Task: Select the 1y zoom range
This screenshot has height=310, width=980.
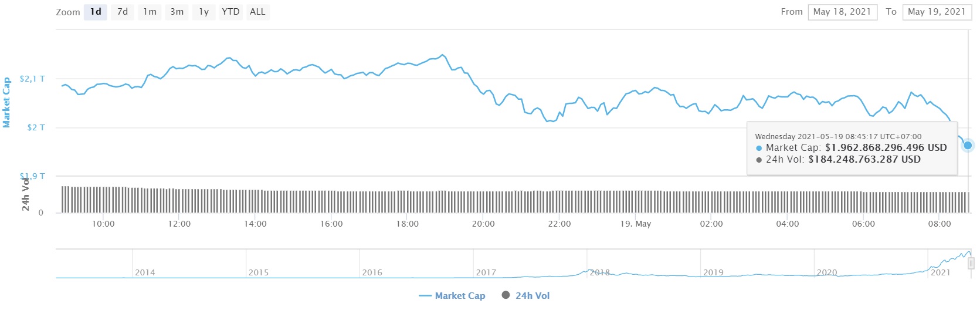Action: coord(204,12)
